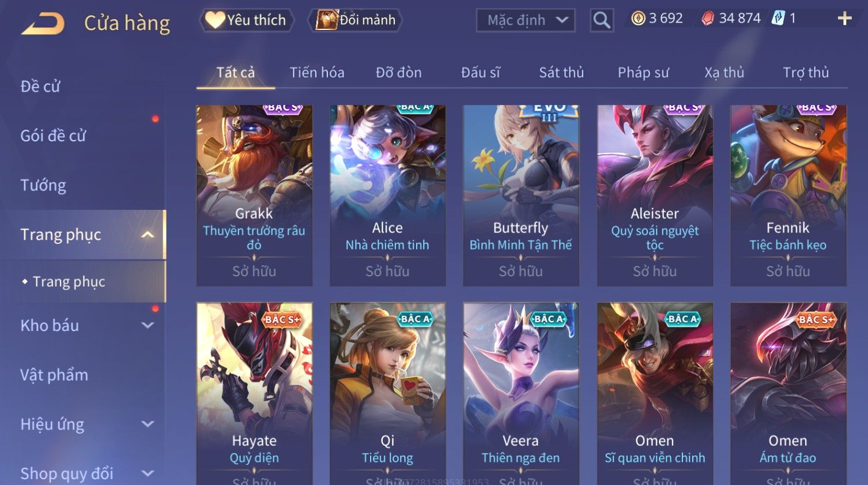868x485 pixels.
Task: Open Đổi mảnh chest exchange
Action: pos(356,20)
